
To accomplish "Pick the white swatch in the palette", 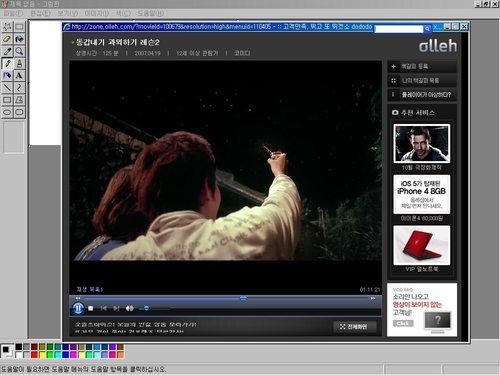I will pyautogui.click(x=19, y=355).
